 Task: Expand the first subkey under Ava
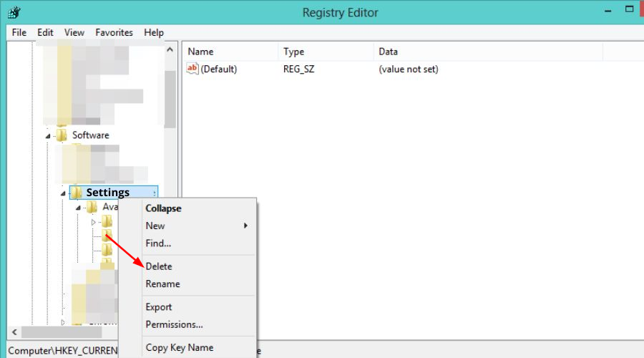[93, 223]
